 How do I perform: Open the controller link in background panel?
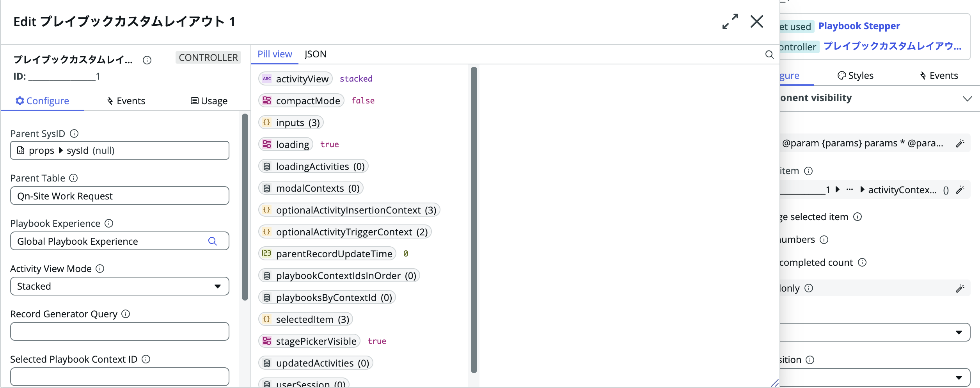click(x=892, y=46)
